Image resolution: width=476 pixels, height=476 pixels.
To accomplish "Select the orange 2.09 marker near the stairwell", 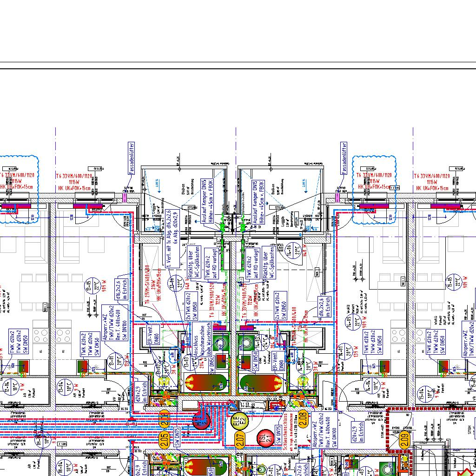I will [x=404, y=438].
